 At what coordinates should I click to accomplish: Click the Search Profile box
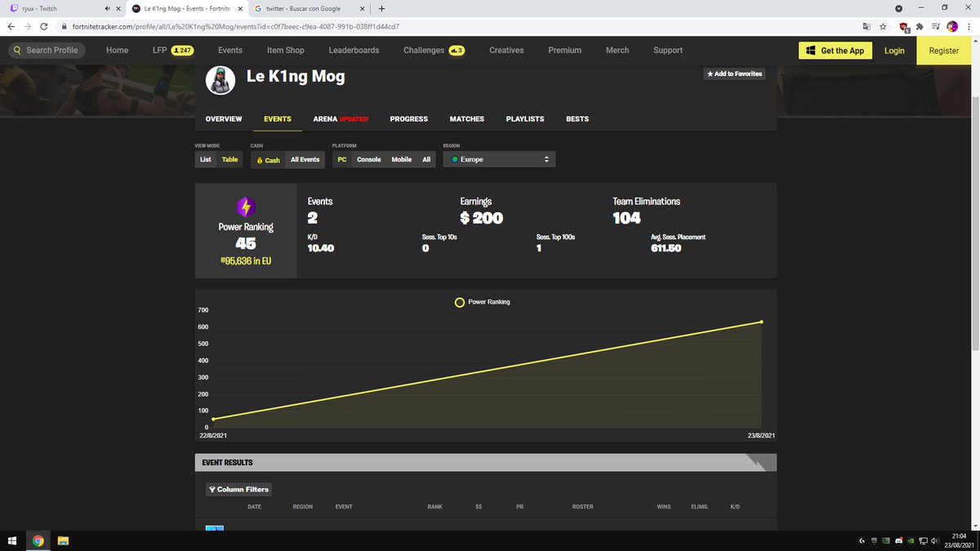tap(48, 50)
